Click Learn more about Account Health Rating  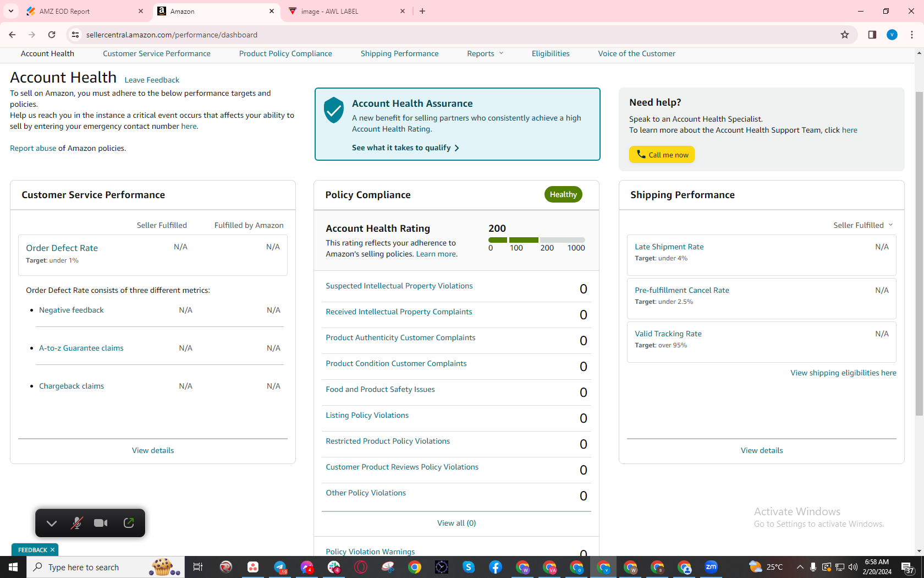click(x=436, y=254)
